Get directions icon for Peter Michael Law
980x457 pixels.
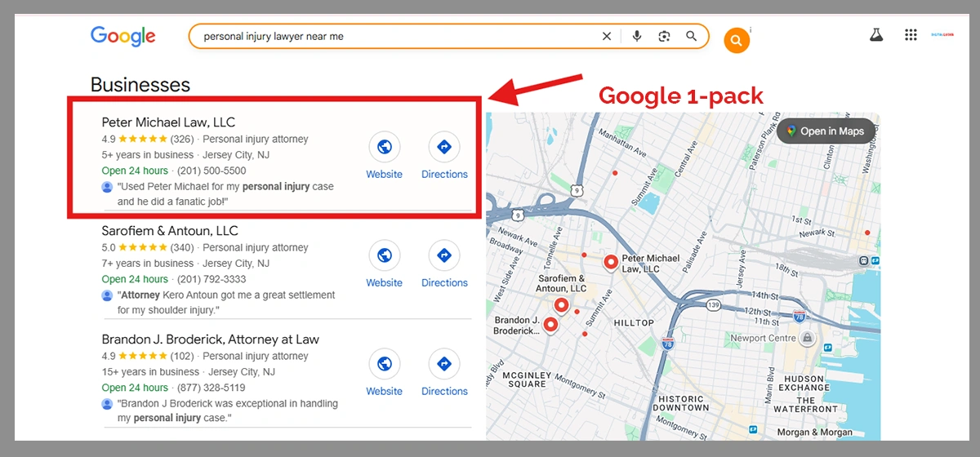[444, 147]
